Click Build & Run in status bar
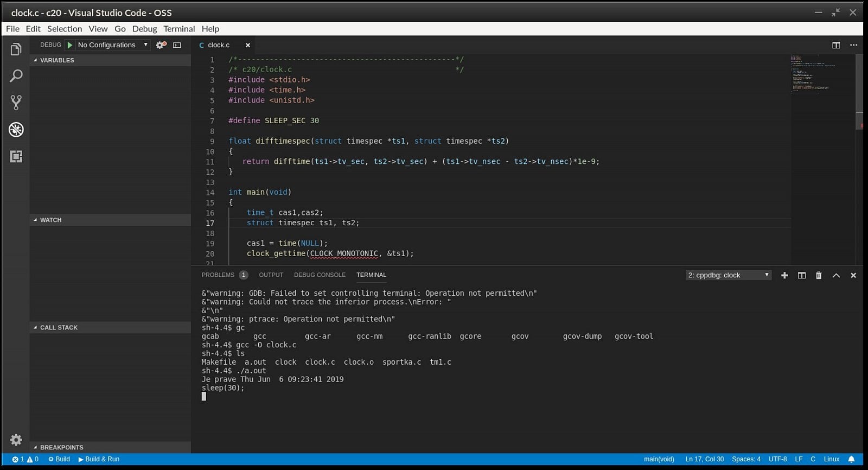Image resolution: width=868 pixels, height=470 pixels. [99, 459]
